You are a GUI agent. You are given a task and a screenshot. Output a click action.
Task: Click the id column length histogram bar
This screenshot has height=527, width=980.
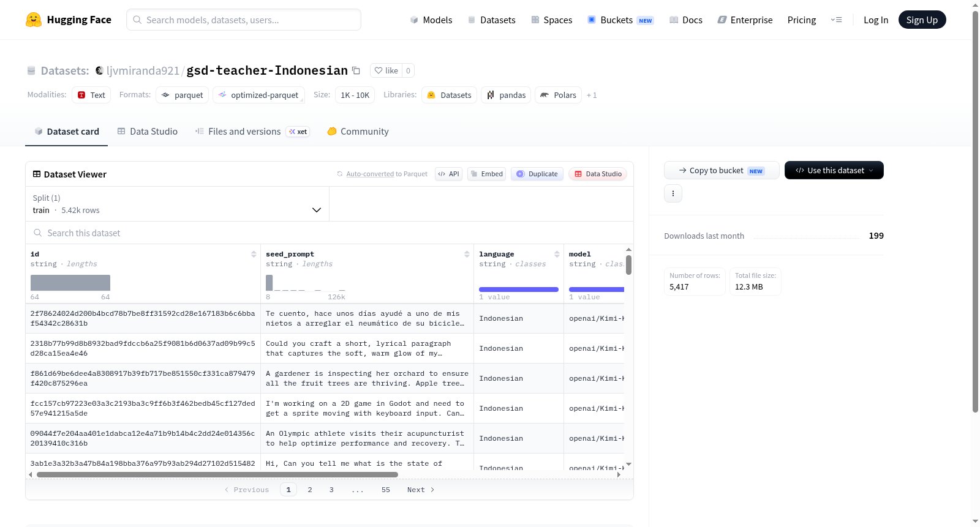point(70,283)
